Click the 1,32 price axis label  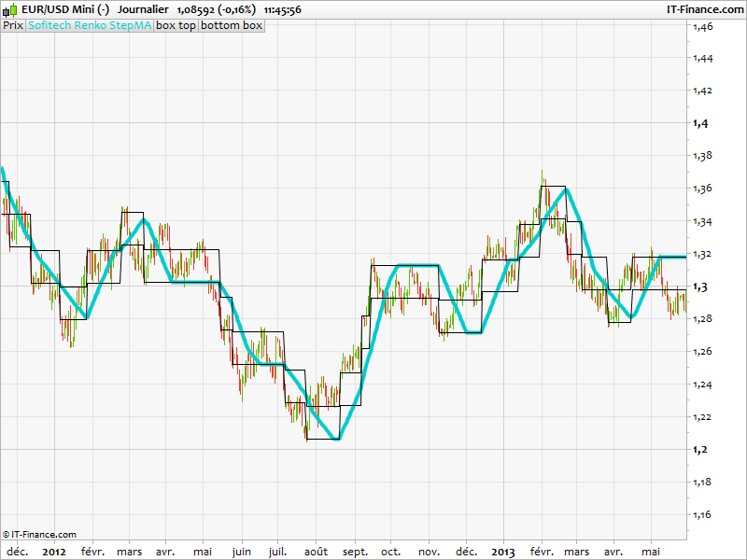pos(703,254)
